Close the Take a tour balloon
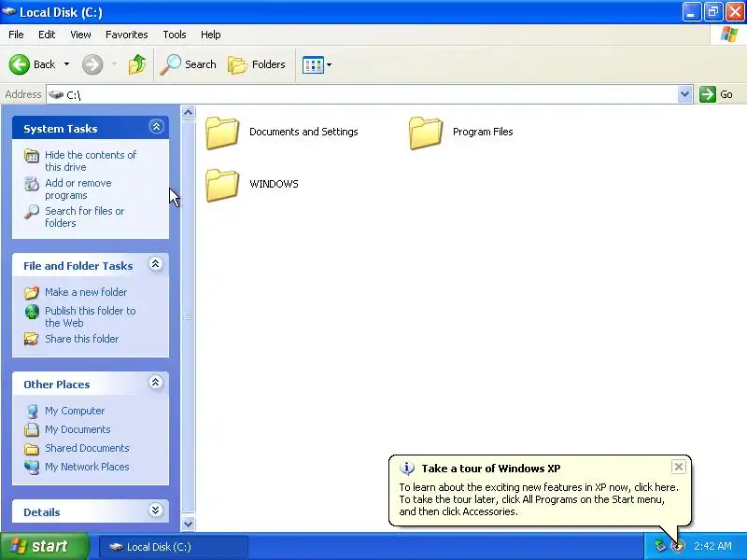This screenshot has height=560, width=747. [x=679, y=467]
